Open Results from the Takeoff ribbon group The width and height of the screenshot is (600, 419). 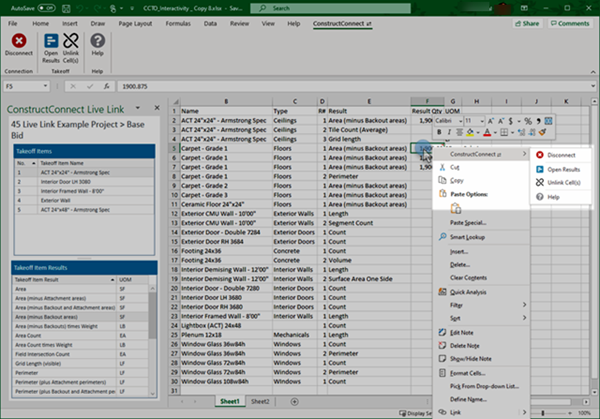pyautogui.click(x=51, y=41)
